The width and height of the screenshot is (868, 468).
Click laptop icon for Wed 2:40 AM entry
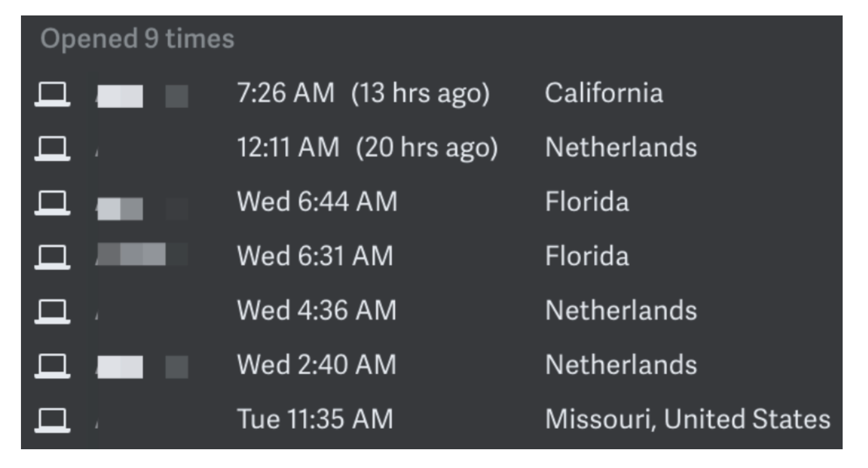52,365
